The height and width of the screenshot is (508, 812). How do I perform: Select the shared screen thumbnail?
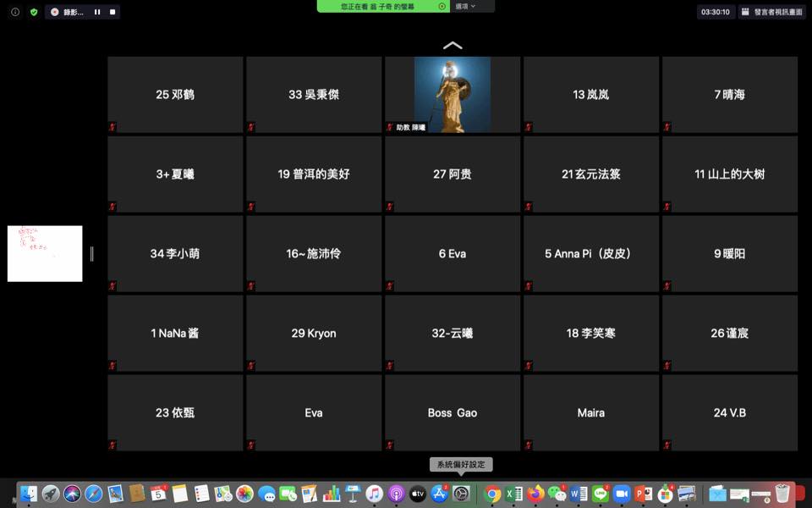[45, 253]
